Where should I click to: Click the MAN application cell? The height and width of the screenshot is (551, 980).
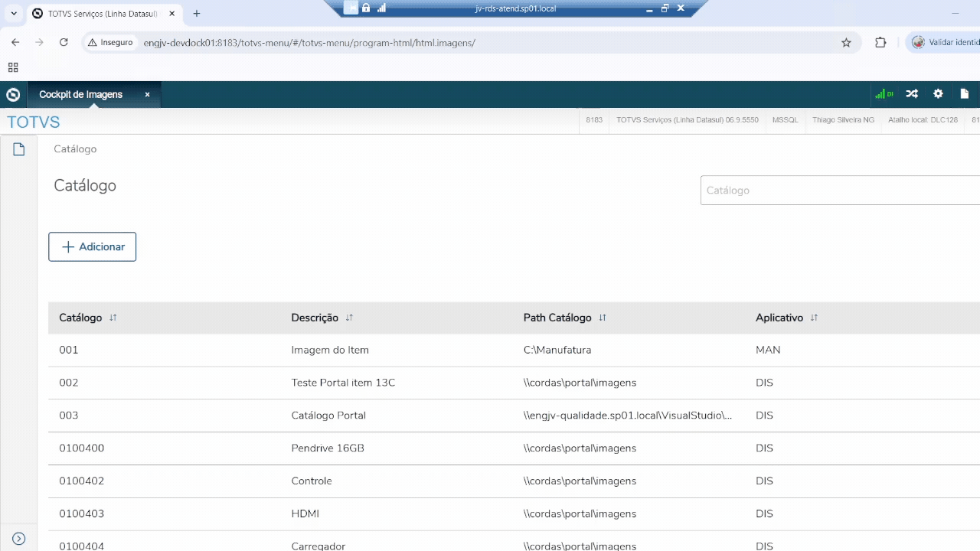(768, 350)
